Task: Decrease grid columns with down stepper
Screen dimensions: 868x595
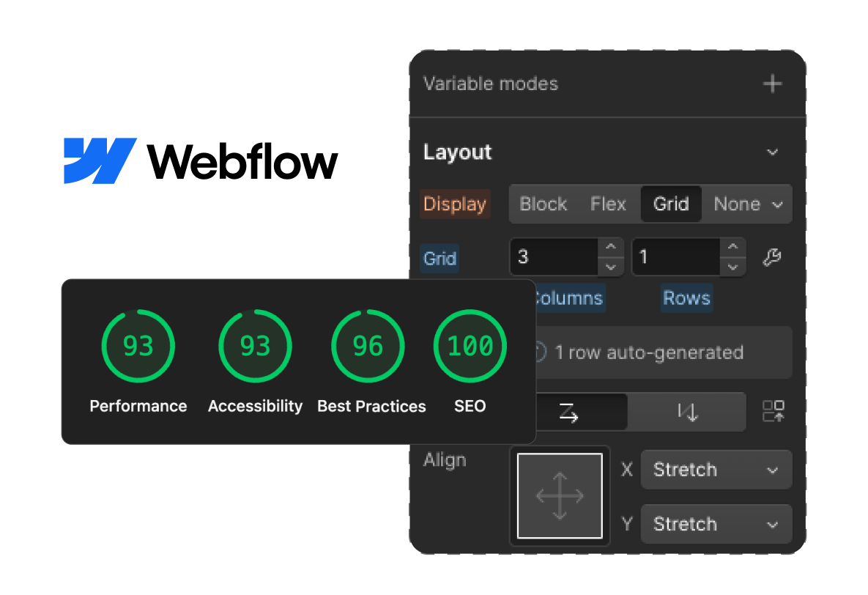Action: pos(611,267)
